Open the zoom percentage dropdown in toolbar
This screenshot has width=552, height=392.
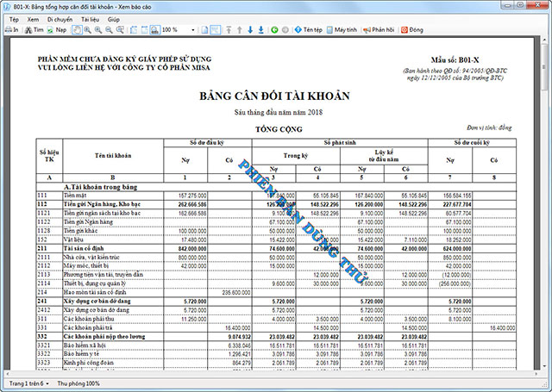click(191, 29)
